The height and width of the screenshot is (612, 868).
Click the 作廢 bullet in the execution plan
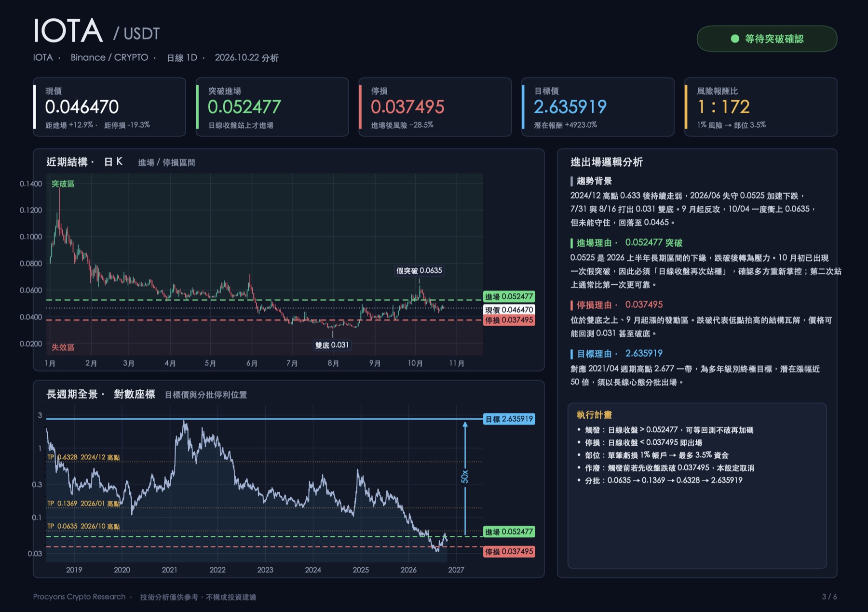[x=666, y=467]
